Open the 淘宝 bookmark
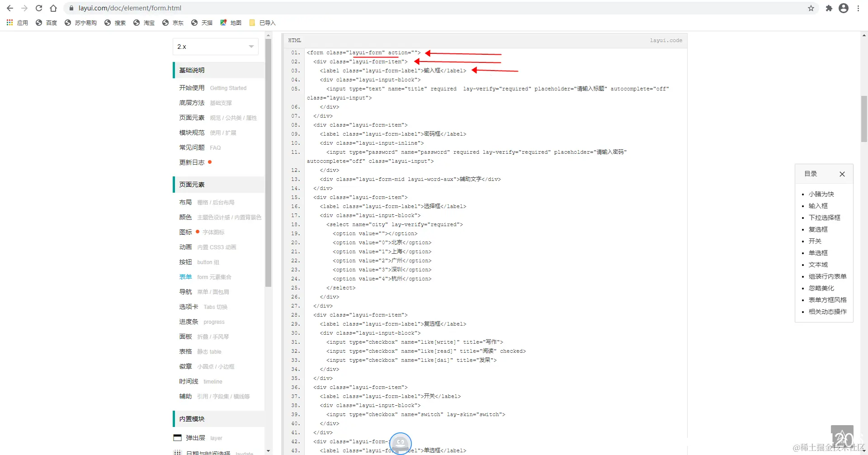 [x=144, y=23]
